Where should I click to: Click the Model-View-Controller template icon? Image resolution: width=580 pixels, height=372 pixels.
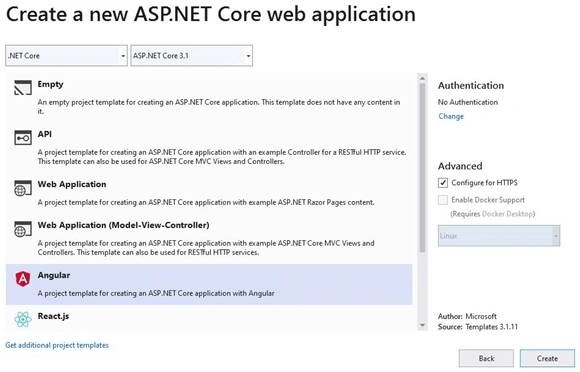tap(23, 229)
